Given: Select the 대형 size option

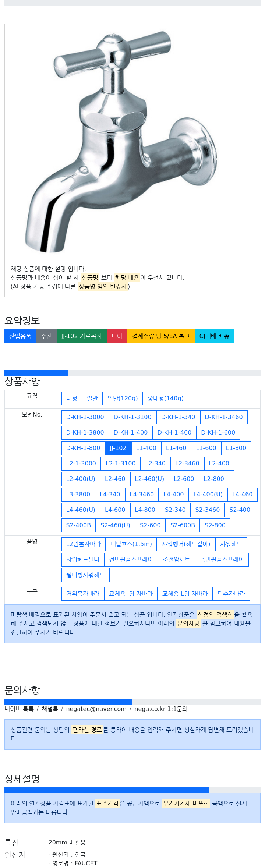Looking at the screenshot, I should point(72,398).
